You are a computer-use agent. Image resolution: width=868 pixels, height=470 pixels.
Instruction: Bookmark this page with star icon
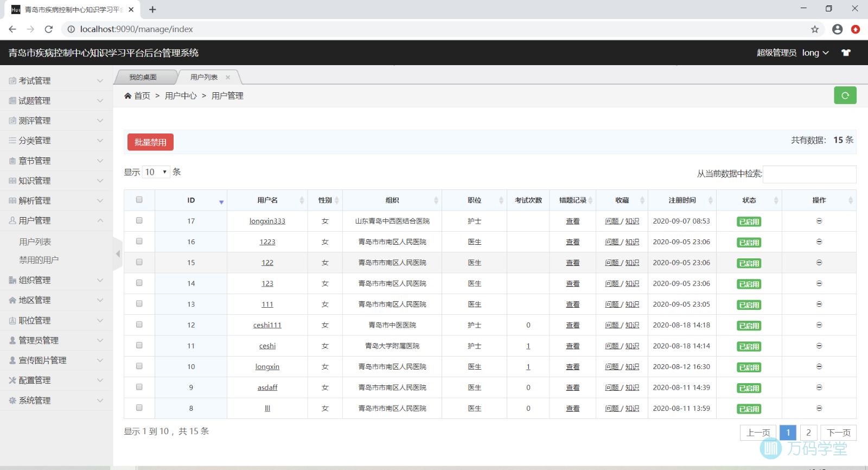(x=814, y=29)
